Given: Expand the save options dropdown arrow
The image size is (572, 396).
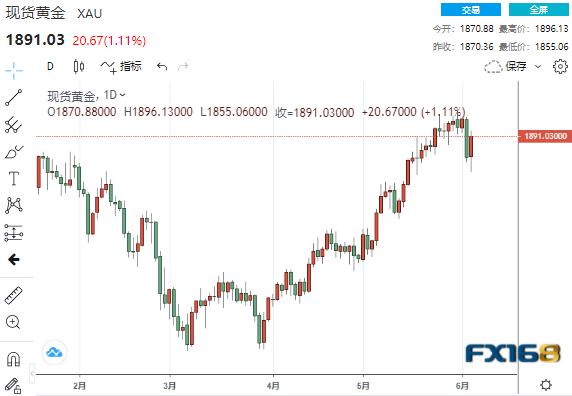Looking at the screenshot, I should (x=538, y=66).
